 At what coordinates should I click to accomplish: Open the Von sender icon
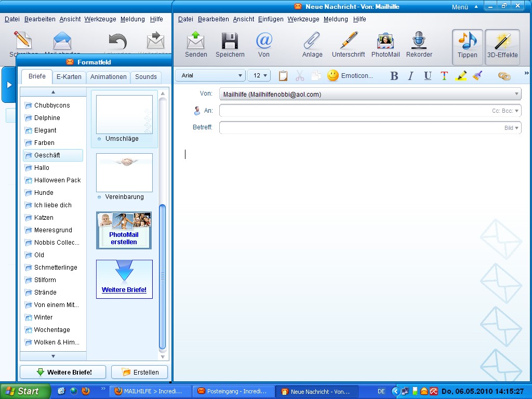[263, 45]
